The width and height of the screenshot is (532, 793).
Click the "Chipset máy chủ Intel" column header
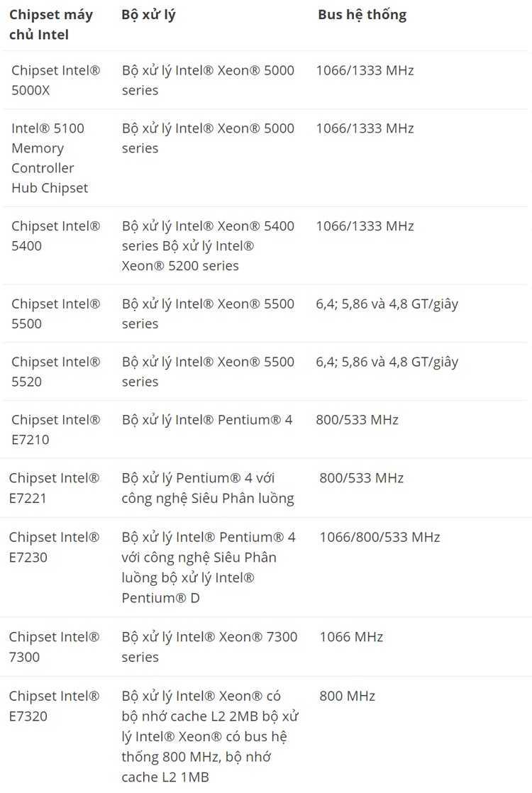pyautogui.click(x=51, y=25)
